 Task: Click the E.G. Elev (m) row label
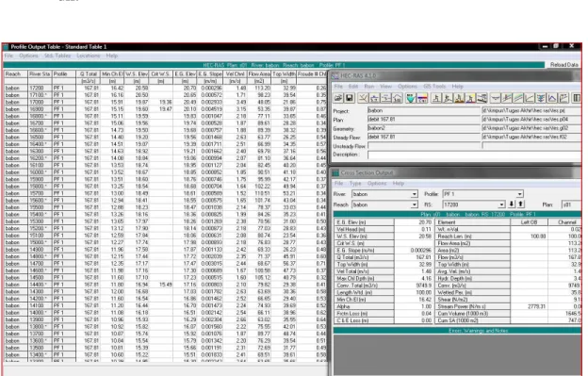364,222
